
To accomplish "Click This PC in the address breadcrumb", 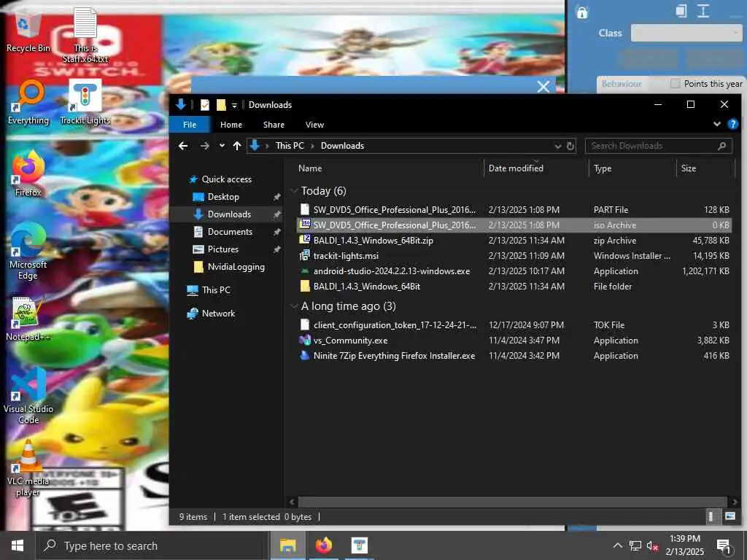I will [290, 146].
